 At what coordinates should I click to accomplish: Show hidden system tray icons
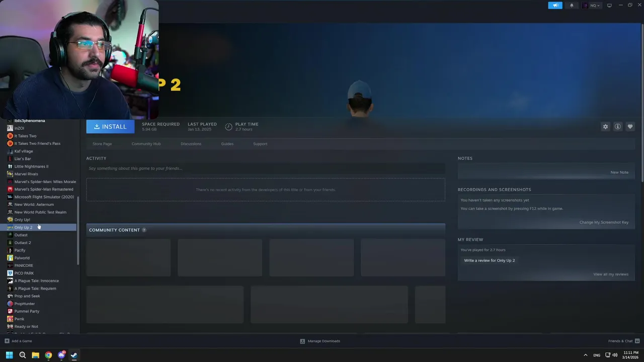point(585,355)
